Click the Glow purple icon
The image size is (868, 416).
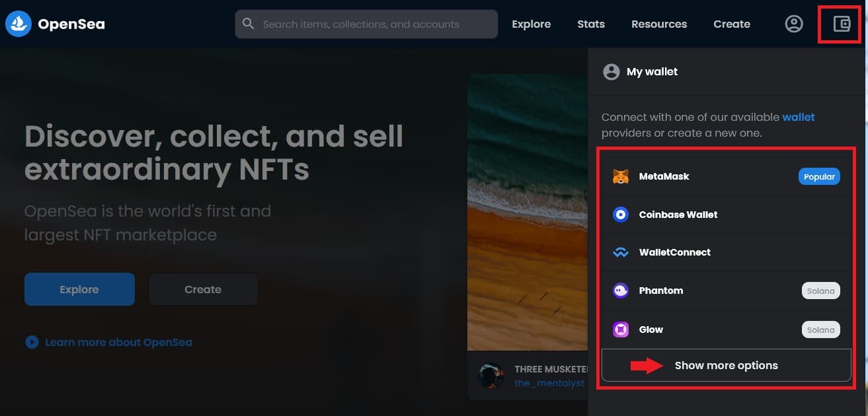(x=621, y=329)
